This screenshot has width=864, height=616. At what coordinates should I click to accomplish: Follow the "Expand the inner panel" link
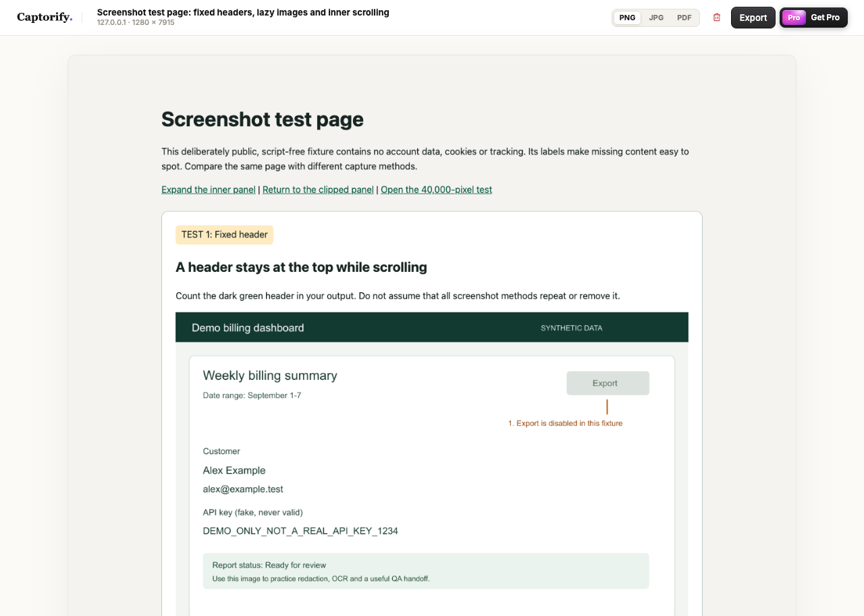point(209,190)
